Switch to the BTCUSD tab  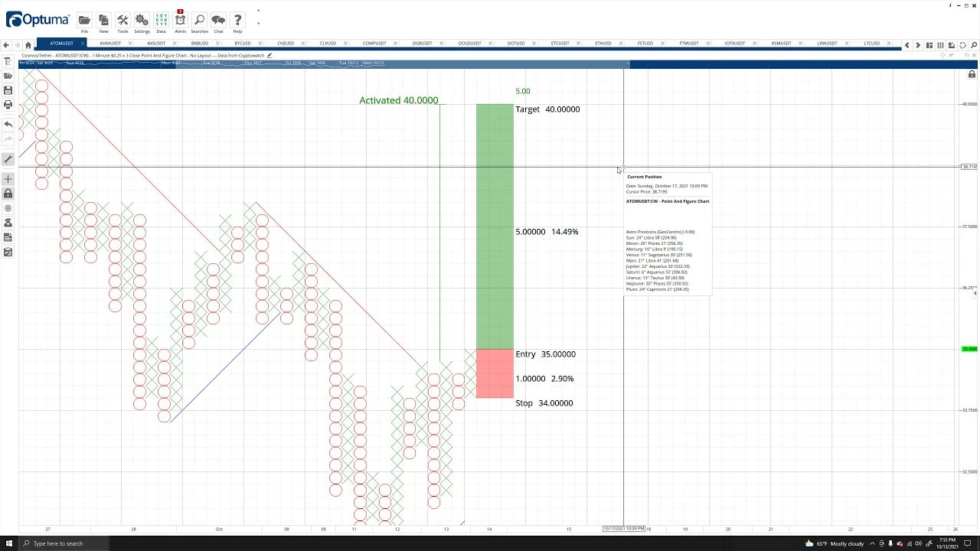[242, 44]
